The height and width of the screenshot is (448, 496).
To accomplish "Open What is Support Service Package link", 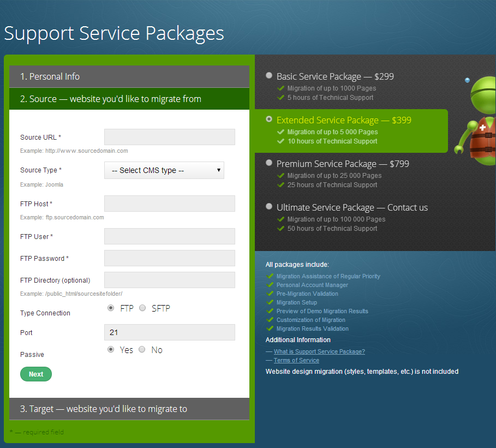I will point(319,351).
